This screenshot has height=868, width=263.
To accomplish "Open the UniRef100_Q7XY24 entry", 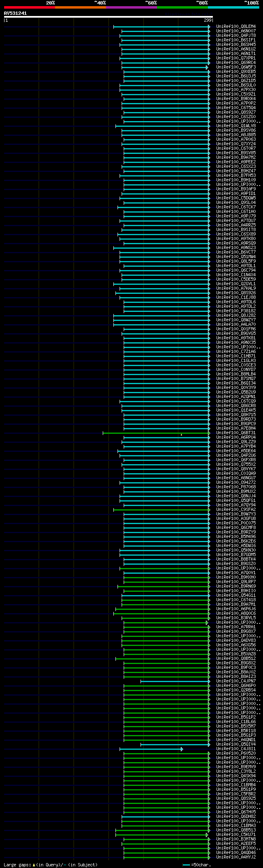I will tap(236, 144).
